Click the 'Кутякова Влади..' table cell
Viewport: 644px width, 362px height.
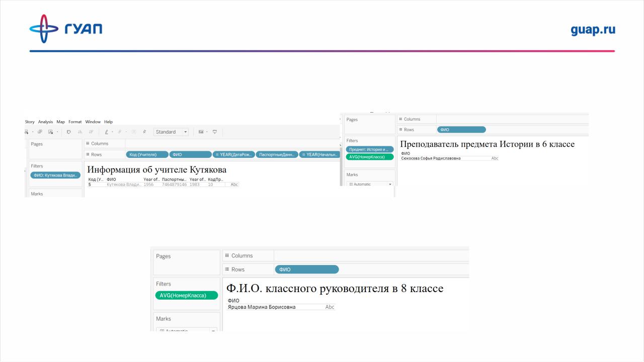(124, 185)
